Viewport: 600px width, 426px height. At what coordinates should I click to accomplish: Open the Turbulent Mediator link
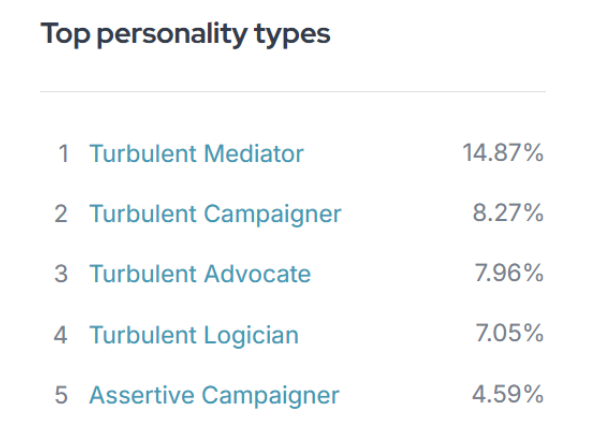coord(196,154)
